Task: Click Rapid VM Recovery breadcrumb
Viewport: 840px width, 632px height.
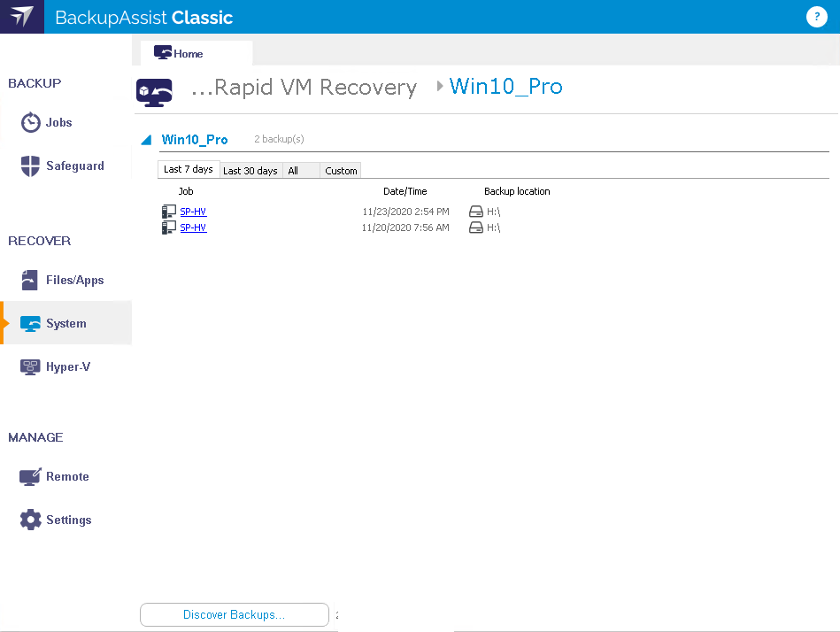Action: pos(304,88)
